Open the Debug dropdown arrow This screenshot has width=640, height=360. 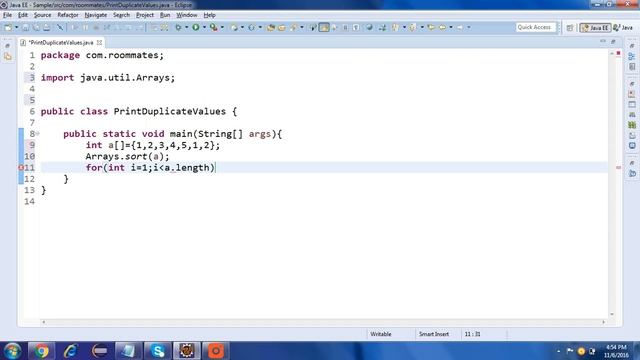186,27
